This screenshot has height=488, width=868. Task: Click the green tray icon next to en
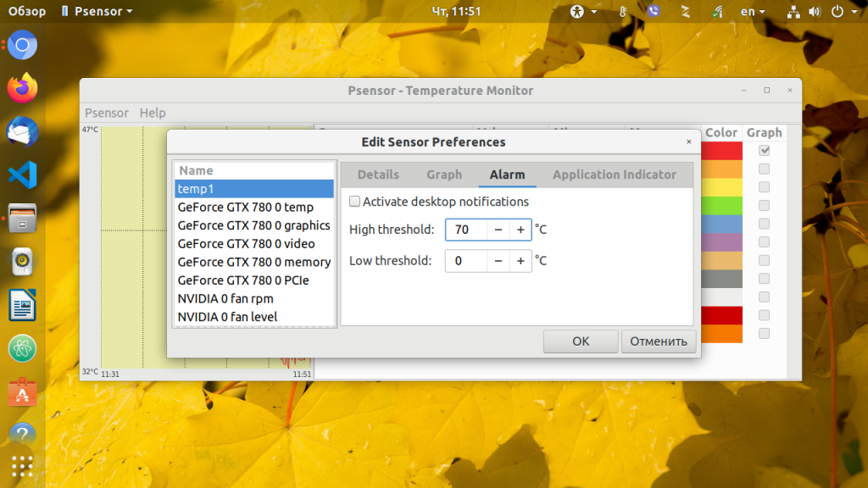point(717,11)
